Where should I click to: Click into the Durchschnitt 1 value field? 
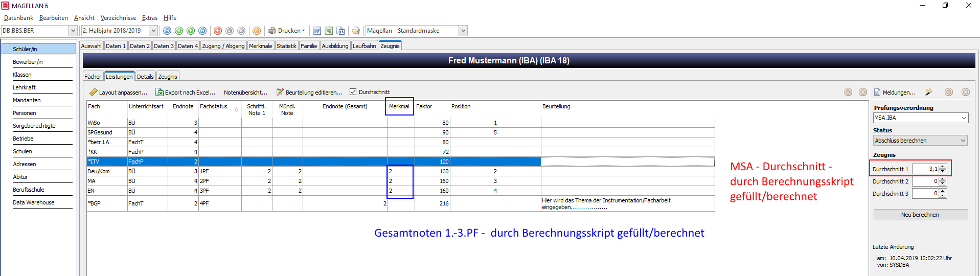tap(925, 169)
